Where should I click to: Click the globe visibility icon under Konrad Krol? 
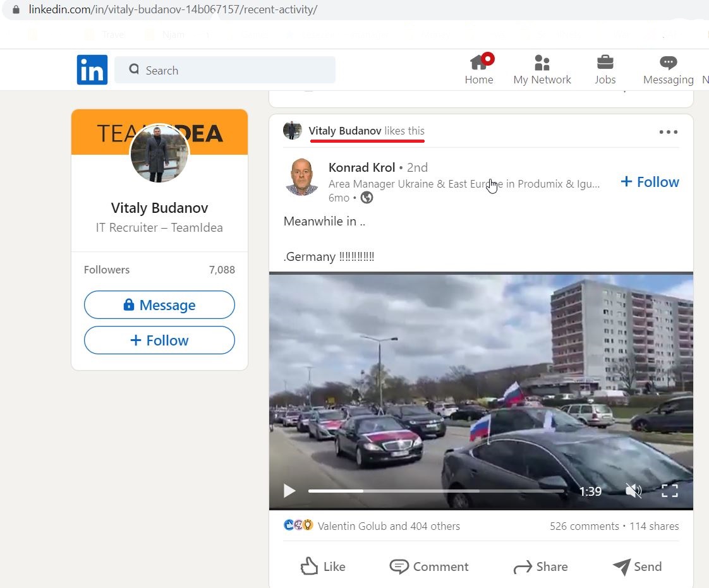tap(367, 198)
